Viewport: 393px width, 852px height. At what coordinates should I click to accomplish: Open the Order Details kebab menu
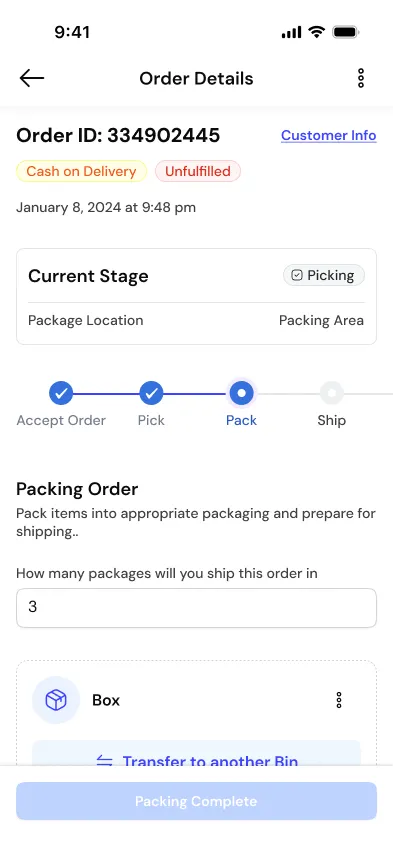361,78
